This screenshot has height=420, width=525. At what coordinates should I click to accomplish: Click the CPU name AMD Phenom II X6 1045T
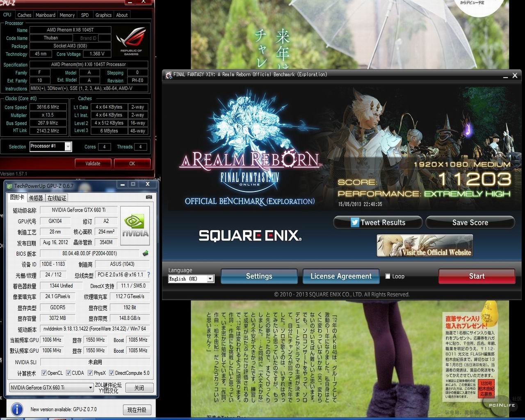[70, 30]
